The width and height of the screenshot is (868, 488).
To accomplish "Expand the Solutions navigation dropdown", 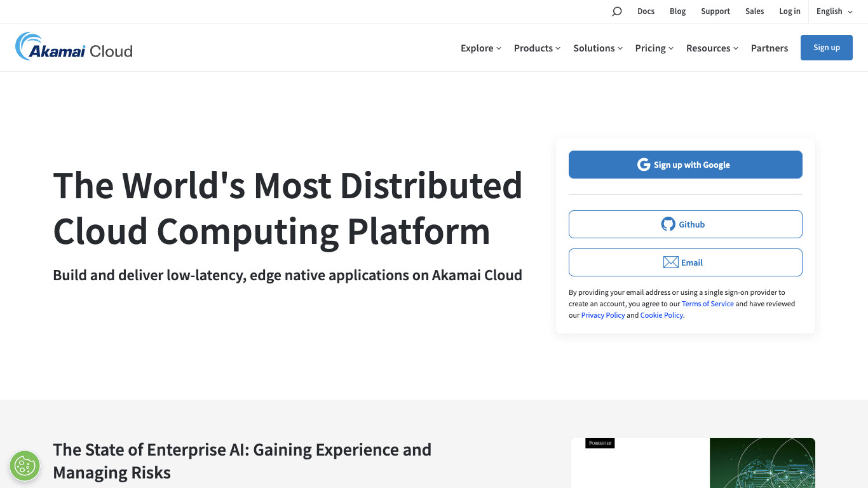I will point(597,48).
